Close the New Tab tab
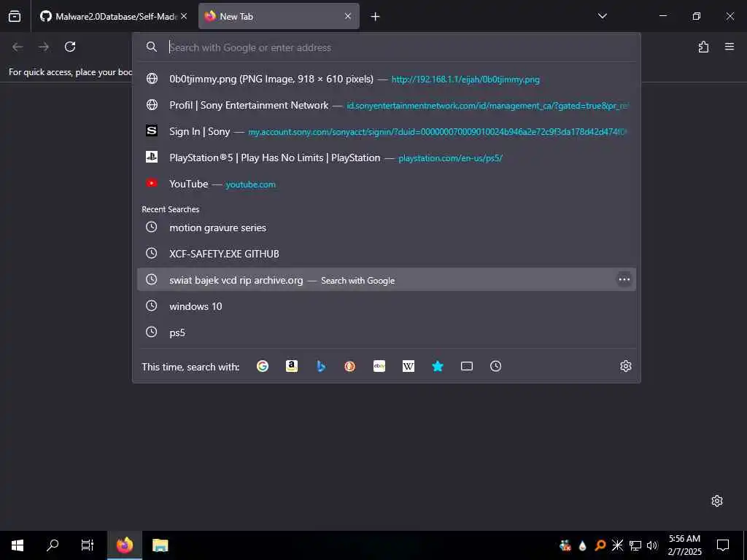 (x=348, y=16)
